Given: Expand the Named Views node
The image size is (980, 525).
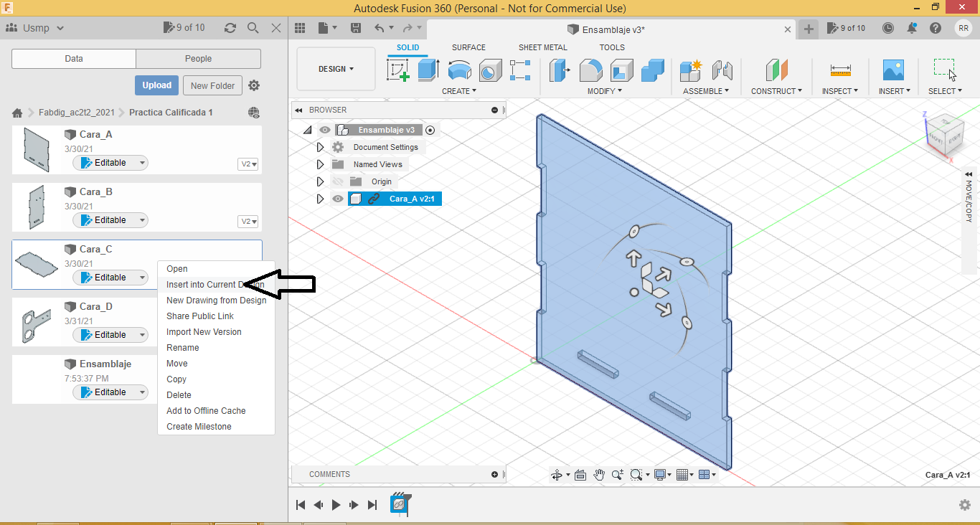Looking at the screenshot, I should click(x=321, y=164).
